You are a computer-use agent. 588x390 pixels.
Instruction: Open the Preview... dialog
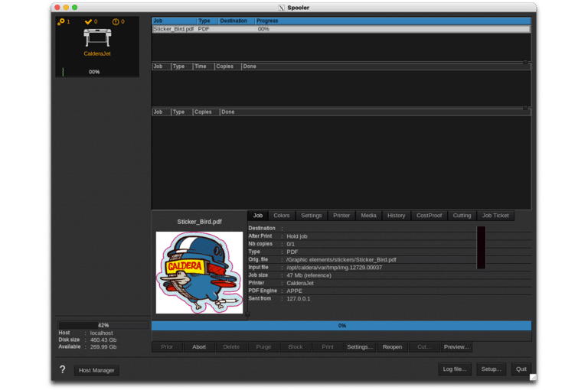click(456, 347)
